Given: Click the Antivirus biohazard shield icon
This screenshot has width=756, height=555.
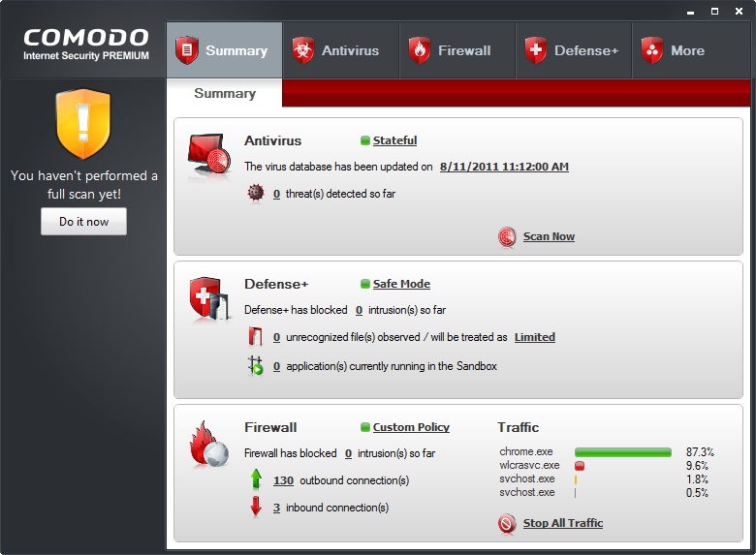Looking at the screenshot, I should 303,50.
